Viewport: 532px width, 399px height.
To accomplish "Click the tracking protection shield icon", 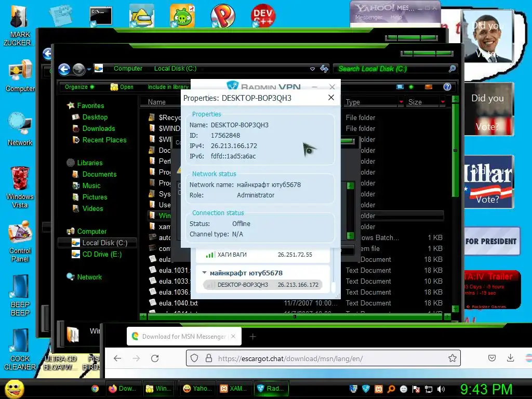I will click(194, 358).
